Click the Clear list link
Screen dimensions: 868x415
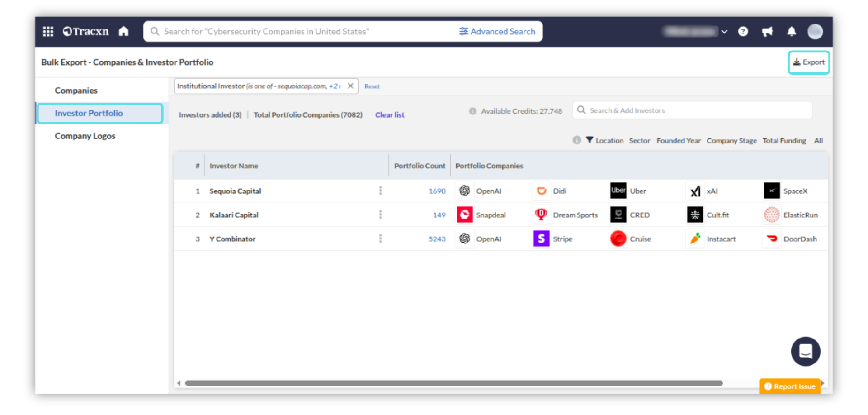coord(389,115)
